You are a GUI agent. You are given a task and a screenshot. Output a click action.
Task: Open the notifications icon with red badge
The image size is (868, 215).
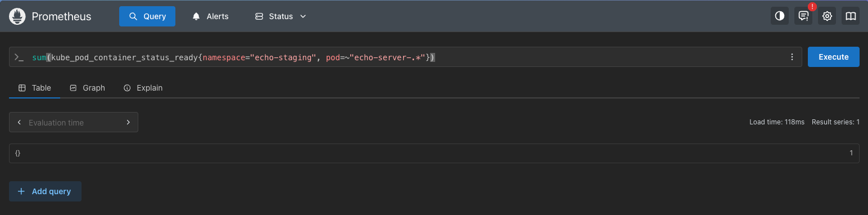click(803, 16)
